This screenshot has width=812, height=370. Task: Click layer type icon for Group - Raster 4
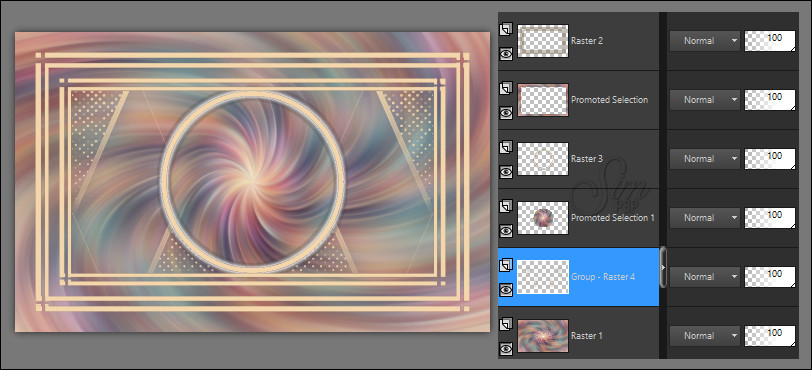(x=506, y=266)
